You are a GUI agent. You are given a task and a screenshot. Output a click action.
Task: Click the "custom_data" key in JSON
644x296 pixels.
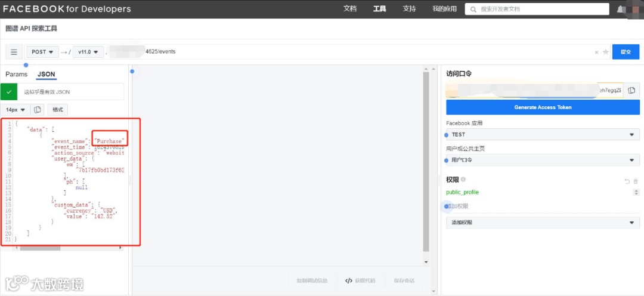coord(72,204)
